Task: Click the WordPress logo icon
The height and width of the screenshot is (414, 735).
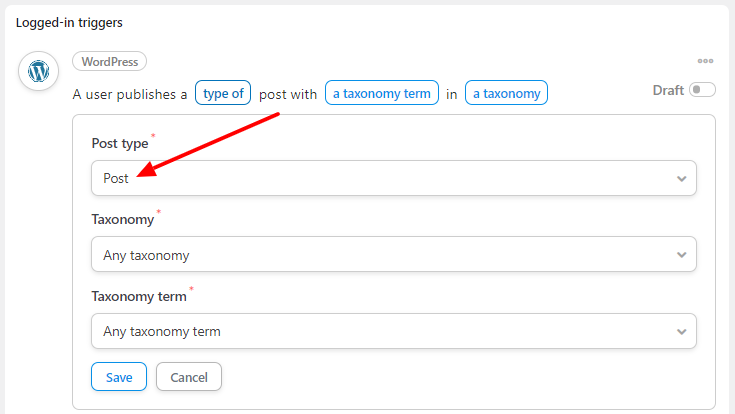Action: (38, 71)
